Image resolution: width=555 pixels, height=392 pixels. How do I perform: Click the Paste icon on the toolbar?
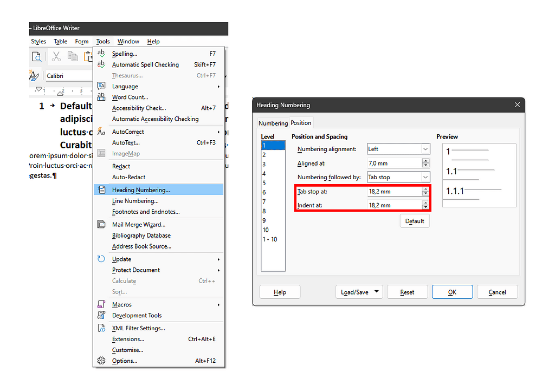click(x=88, y=56)
